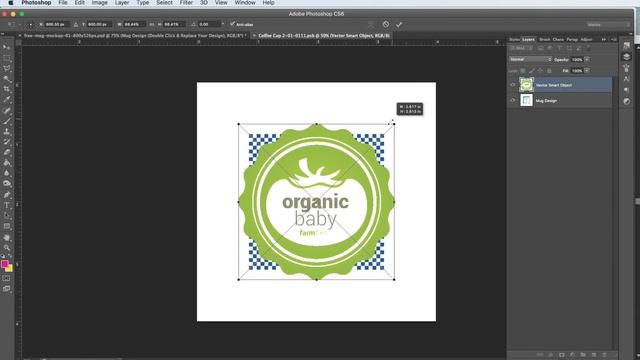
Task: Toggle warp mode in options bar
Action: (x=371, y=24)
